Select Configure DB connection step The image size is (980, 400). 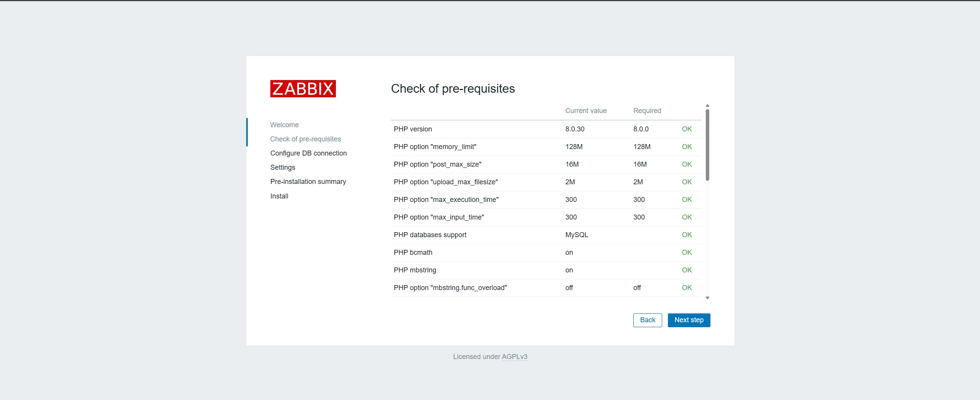point(309,153)
